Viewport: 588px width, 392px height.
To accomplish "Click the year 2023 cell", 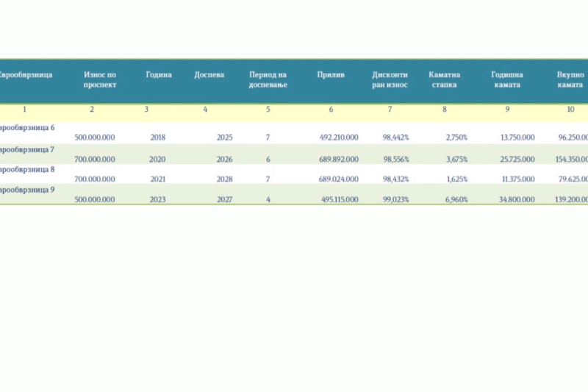I will point(157,199).
